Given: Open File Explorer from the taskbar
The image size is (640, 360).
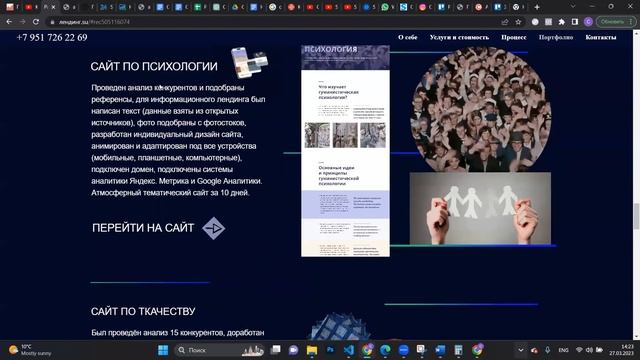Looking at the screenshot, I should pyautogui.click(x=312, y=350).
